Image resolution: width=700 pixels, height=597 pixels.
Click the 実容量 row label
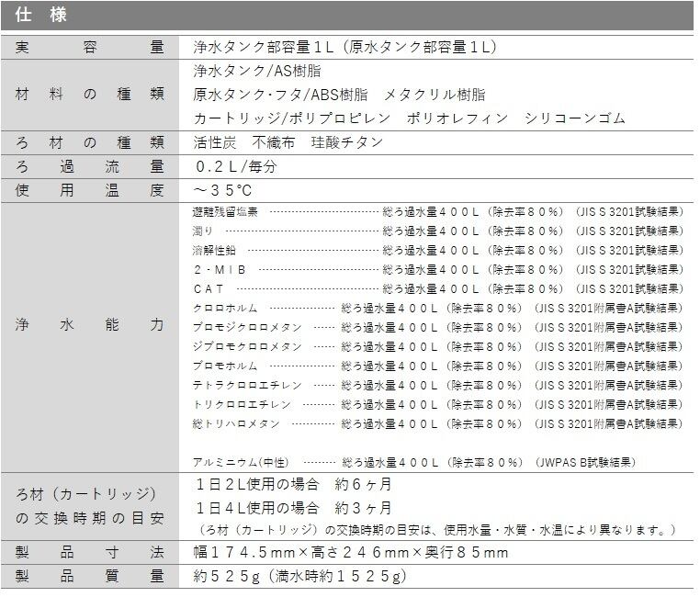90,47
